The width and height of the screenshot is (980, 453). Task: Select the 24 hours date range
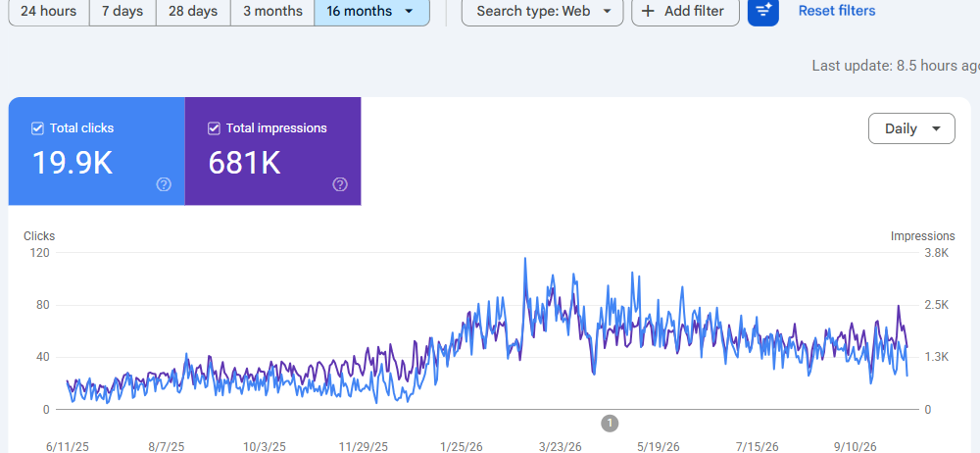click(x=49, y=11)
